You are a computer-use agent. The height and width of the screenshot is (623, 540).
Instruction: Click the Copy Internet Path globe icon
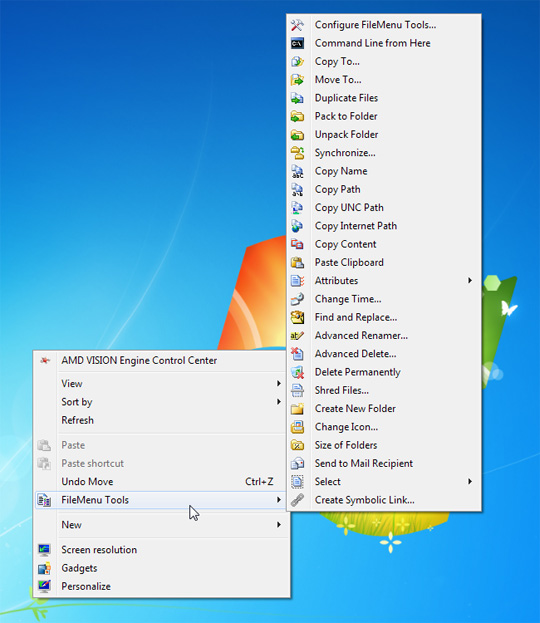(297, 226)
